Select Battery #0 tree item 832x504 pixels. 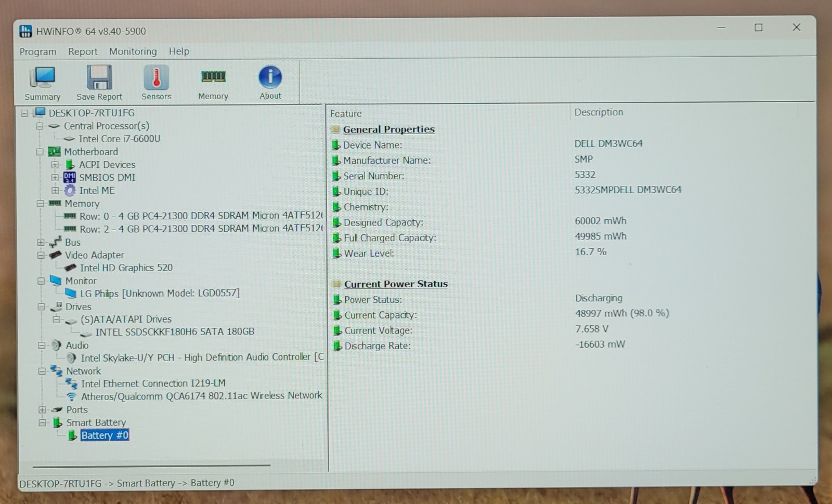click(105, 435)
